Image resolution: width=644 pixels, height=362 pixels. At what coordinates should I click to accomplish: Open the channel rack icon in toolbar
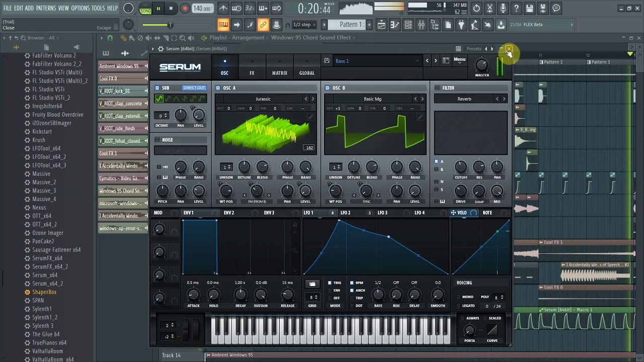408,25
